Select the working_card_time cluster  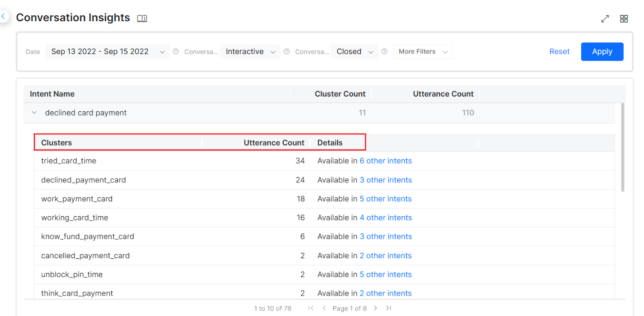click(x=74, y=218)
